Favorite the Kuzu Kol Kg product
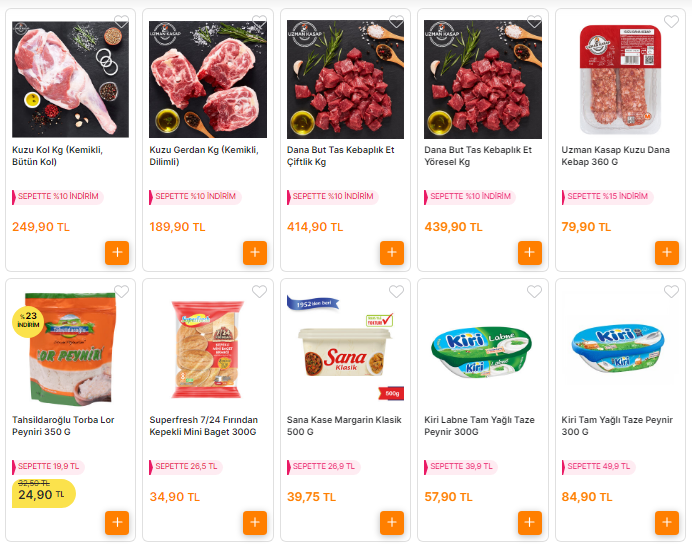The image size is (692, 548). [x=121, y=21]
